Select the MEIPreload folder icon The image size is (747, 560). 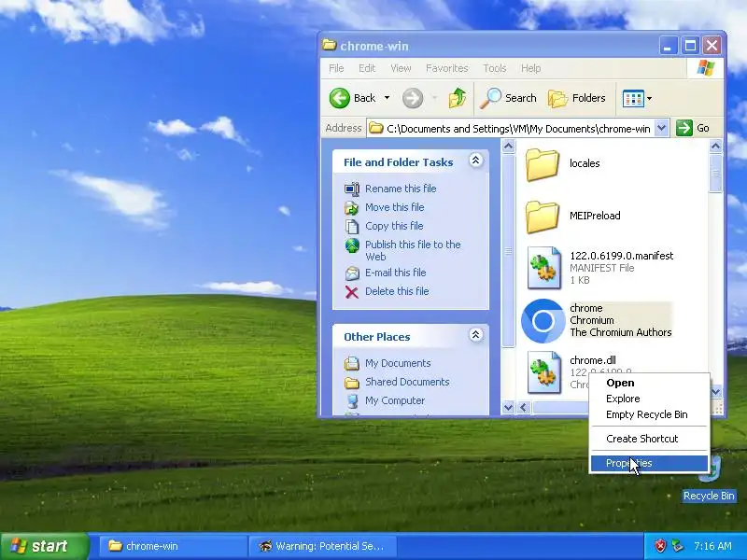coord(543,217)
